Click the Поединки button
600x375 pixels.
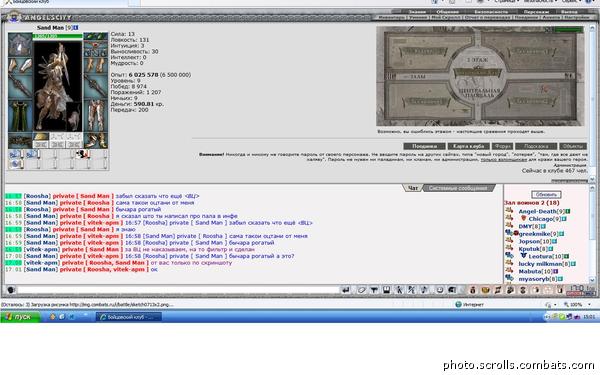pyautogui.click(x=424, y=146)
